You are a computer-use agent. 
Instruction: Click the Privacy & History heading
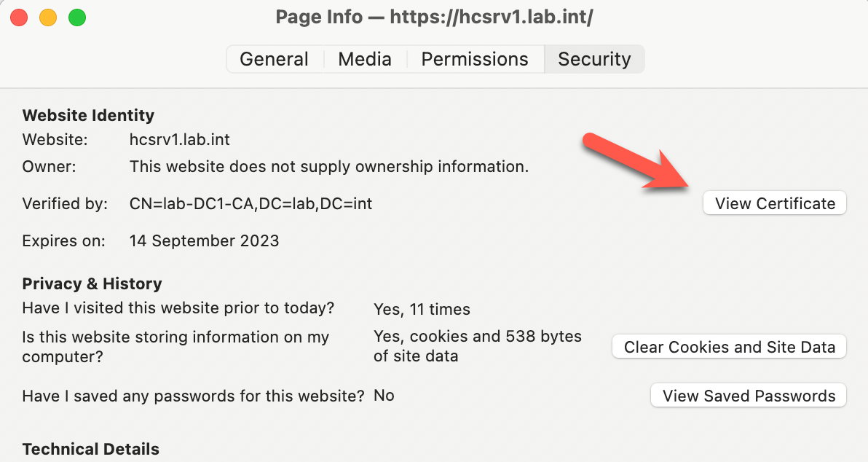92,283
